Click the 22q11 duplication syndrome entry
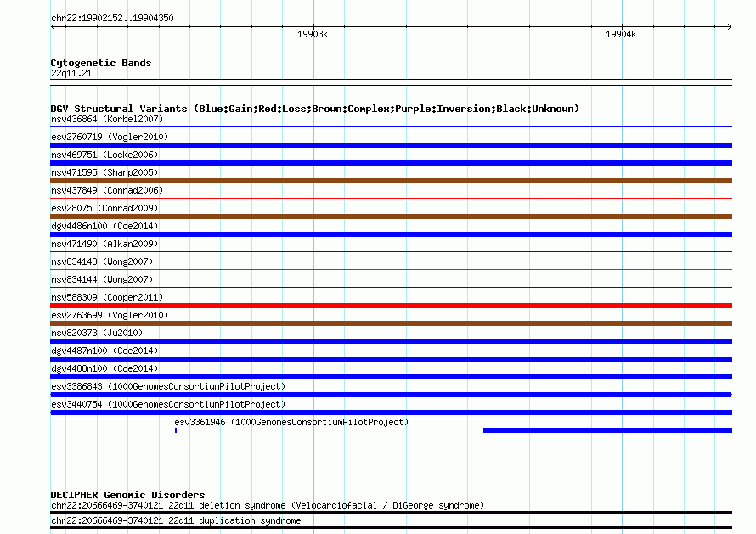This screenshot has width=756, height=534. pyautogui.click(x=176, y=521)
